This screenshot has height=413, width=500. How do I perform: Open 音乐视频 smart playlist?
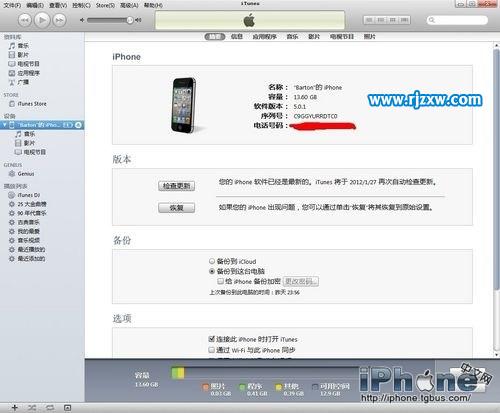coord(24,240)
